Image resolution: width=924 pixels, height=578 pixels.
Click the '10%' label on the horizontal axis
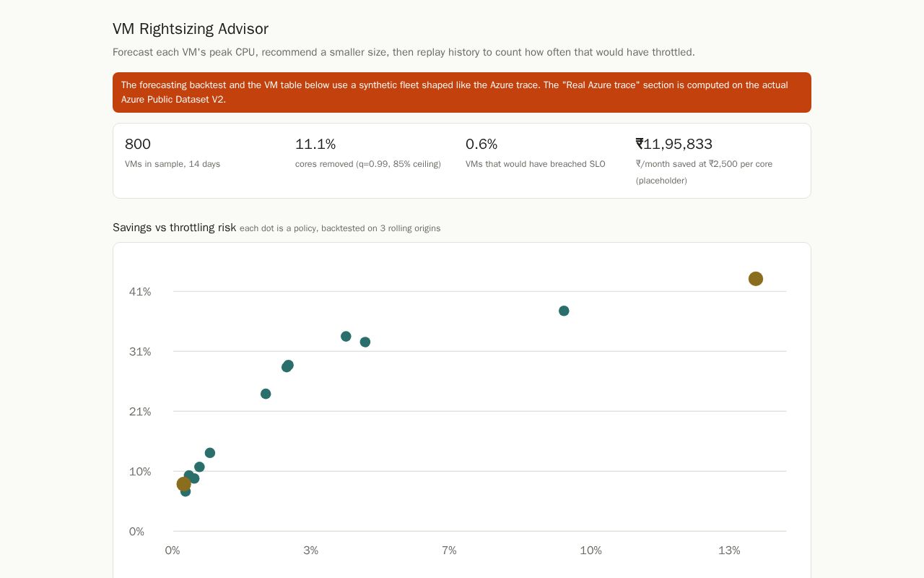[590, 551]
